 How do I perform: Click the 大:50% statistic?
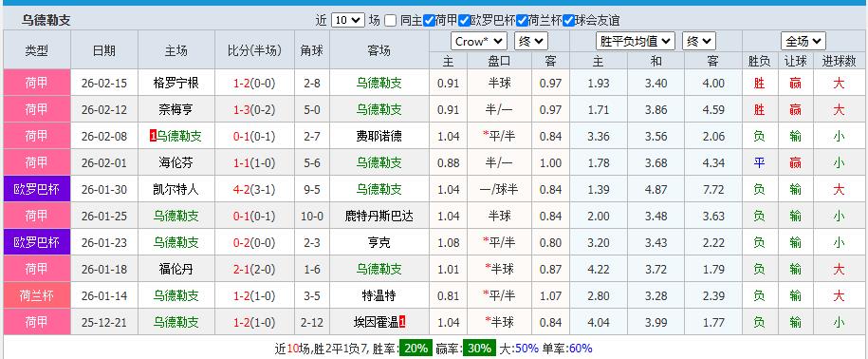click(x=519, y=348)
